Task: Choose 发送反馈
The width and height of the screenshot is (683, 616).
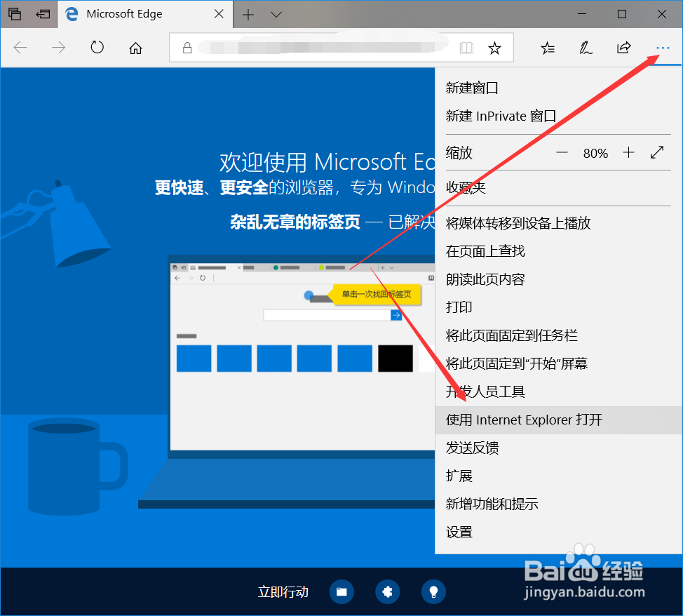Action: pyautogui.click(x=558, y=448)
